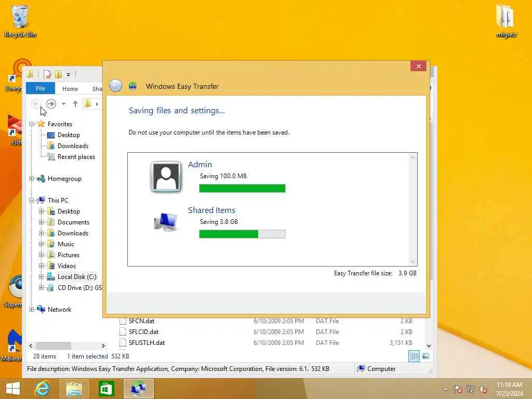Go up one folder level in Explorer

tap(75, 104)
